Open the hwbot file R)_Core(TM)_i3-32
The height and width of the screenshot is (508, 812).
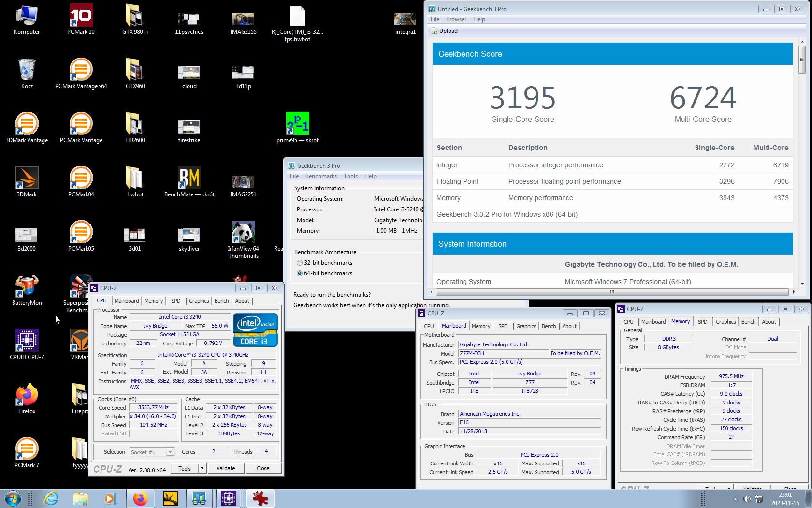coord(297,23)
